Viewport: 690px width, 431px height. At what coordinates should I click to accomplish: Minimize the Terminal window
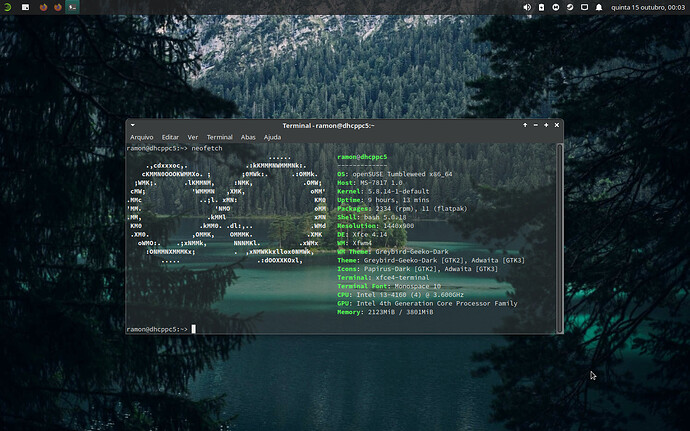click(536, 125)
